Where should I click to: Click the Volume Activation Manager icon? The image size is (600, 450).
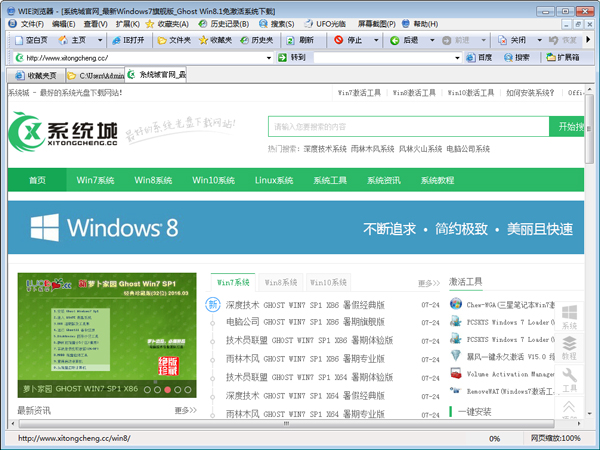(x=456, y=373)
